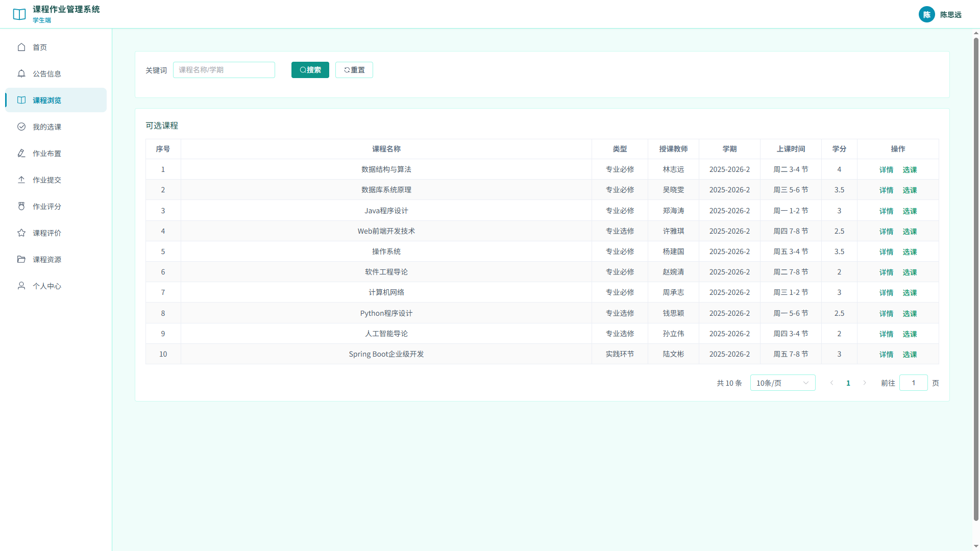
Task: Go to previous page arrow
Action: 832,383
